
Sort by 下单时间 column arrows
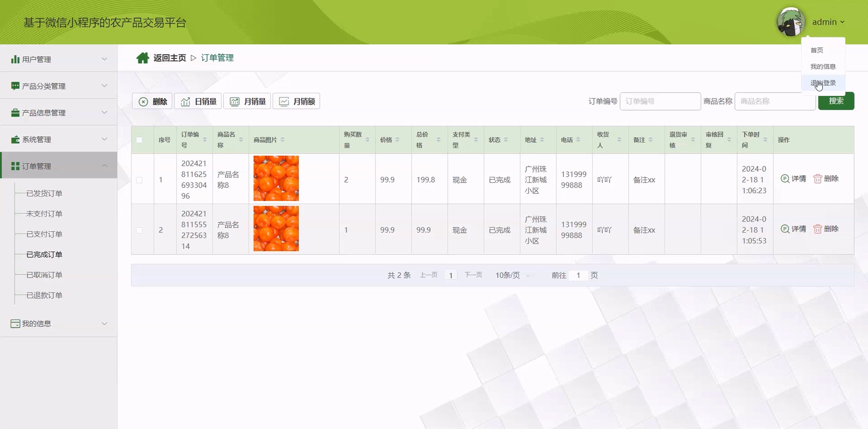[765, 140]
